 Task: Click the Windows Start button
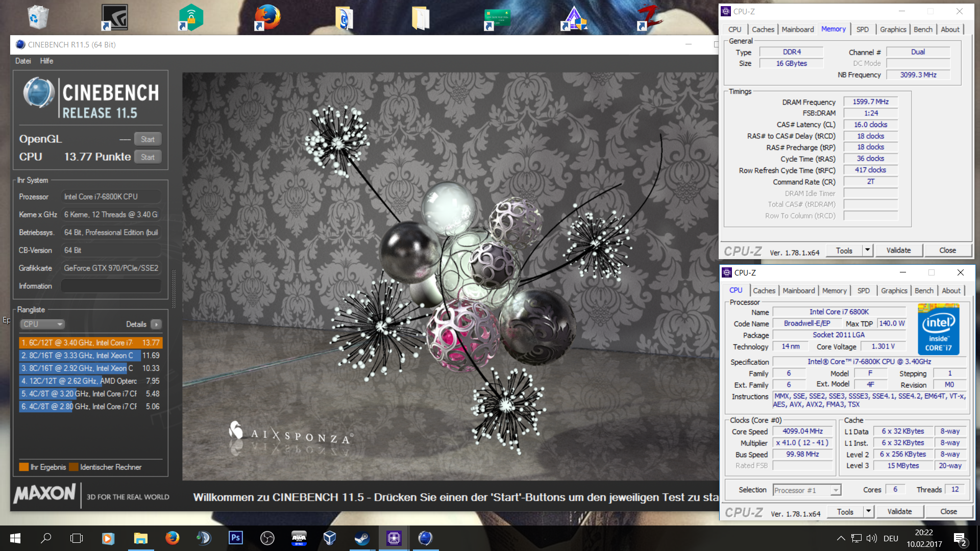click(x=15, y=538)
